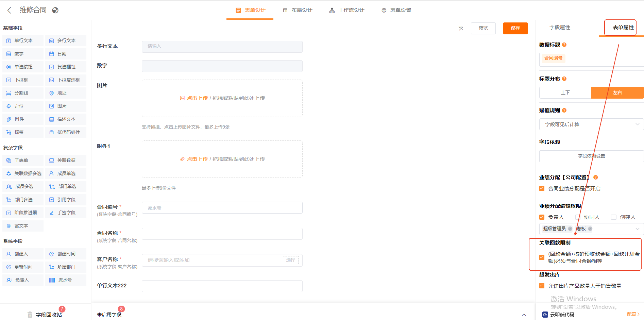This screenshot has height=320, width=644.
Task: Click the 保存 button
Action: point(515,28)
